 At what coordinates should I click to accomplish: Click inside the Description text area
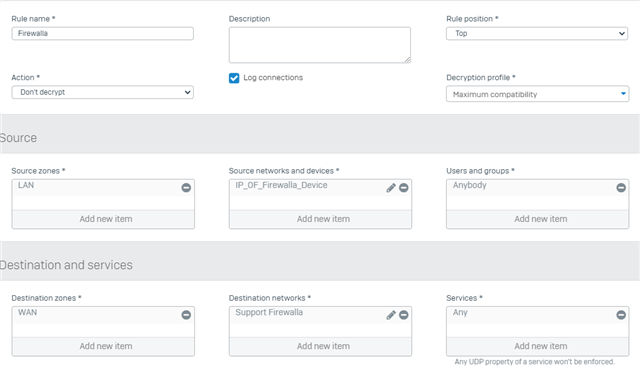(x=320, y=45)
